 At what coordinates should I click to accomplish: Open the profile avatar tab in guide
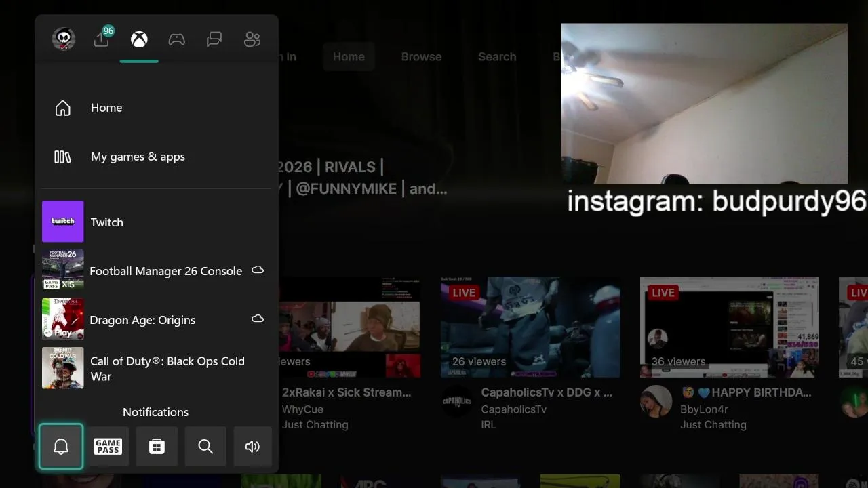(64, 39)
